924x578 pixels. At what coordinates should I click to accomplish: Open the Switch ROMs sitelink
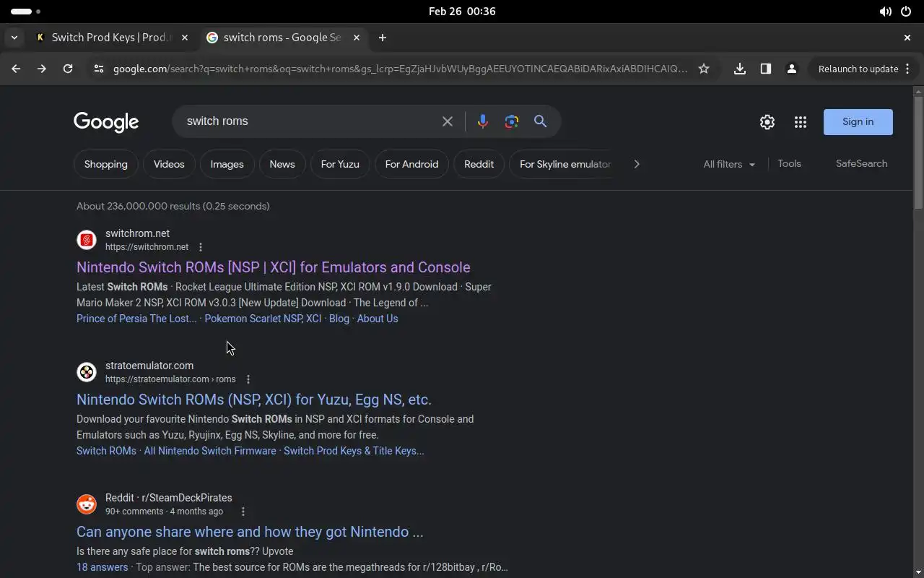[106, 451]
